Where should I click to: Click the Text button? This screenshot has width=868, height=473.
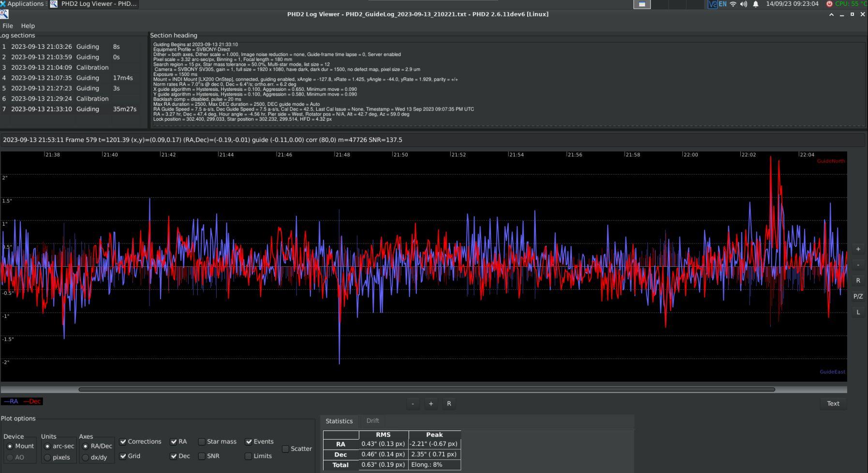833,403
